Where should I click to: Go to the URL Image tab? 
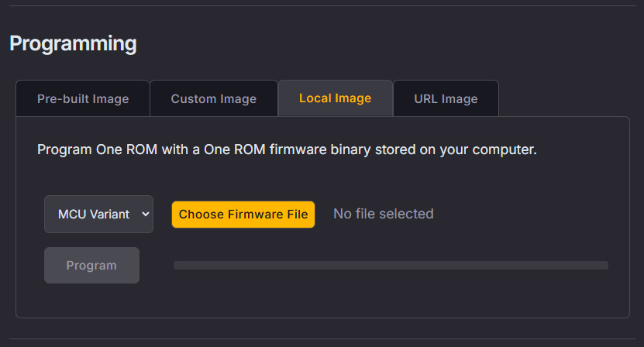point(446,99)
